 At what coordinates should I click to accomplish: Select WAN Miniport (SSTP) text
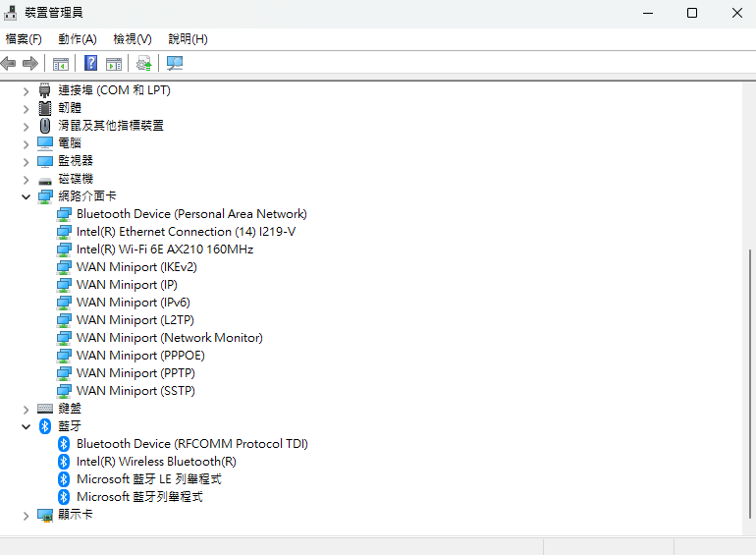point(135,391)
